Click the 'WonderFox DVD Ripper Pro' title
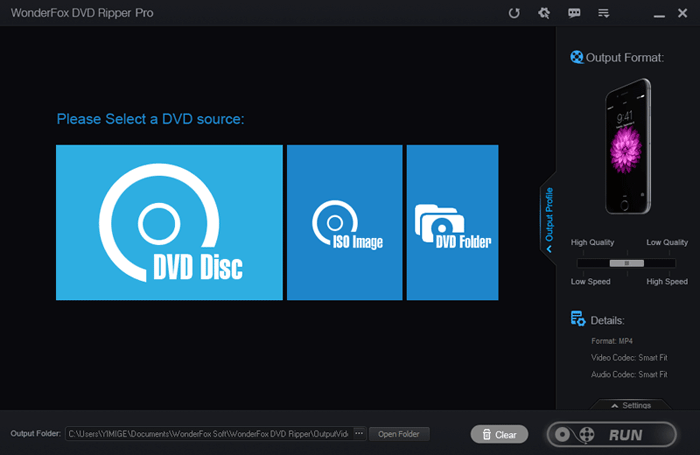The width and height of the screenshot is (700, 455). click(x=82, y=13)
